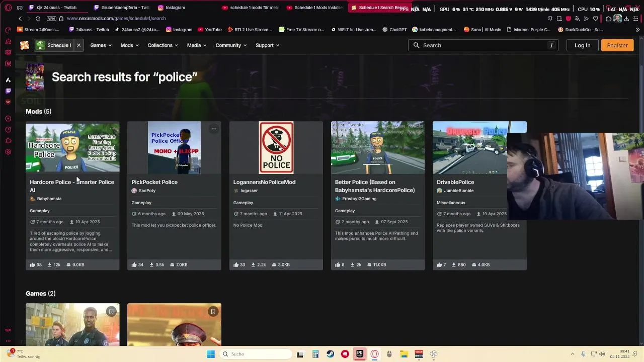Show hidden system tray icons

click(x=573, y=354)
